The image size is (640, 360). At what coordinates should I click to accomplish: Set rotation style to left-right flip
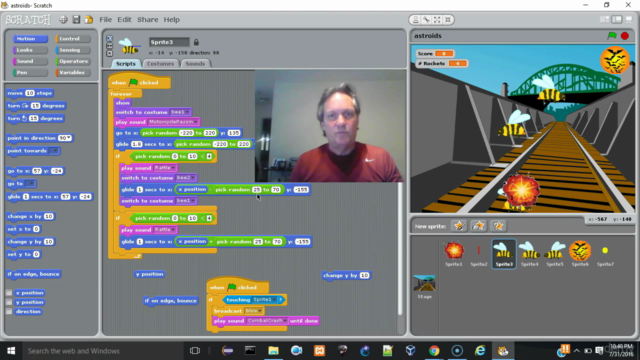coord(109,46)
